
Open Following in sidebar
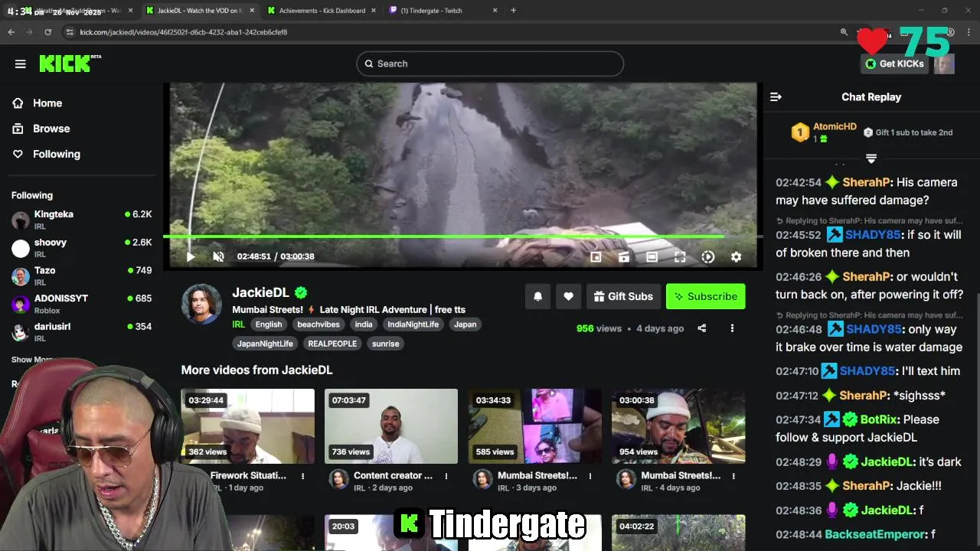point(57,154)
